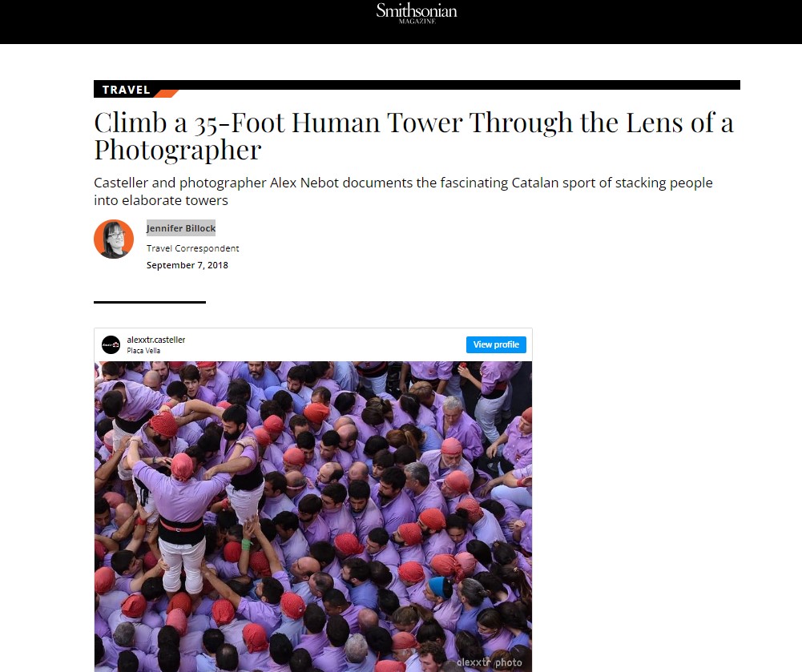Click the orange accent beside TRAVEL label

166,93
